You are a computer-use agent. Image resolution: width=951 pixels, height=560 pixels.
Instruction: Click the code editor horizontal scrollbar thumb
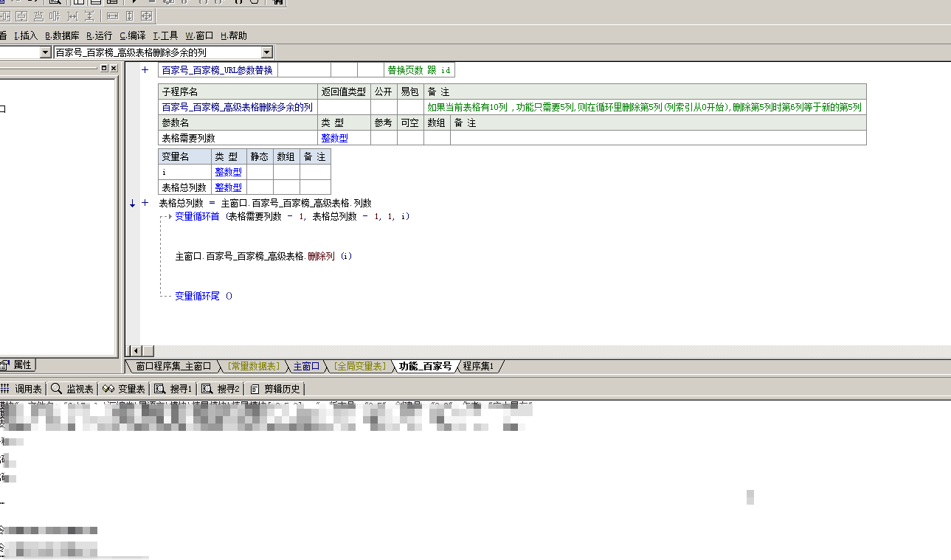[x=148, y=350]
